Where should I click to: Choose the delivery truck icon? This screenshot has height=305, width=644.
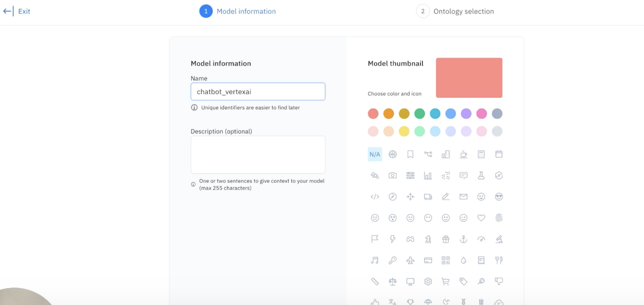point(428,197)
